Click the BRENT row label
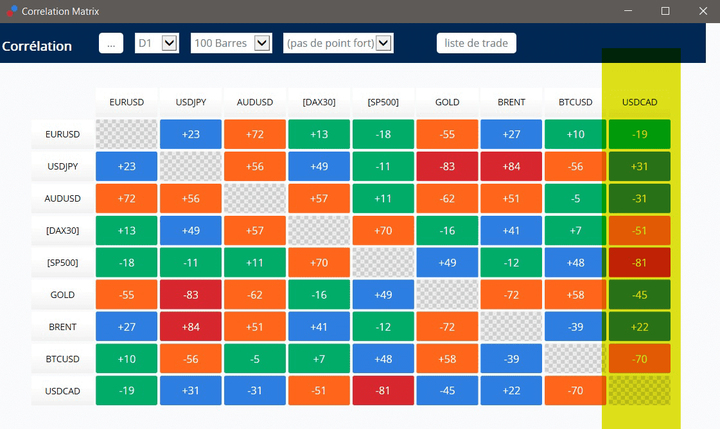Screen dimensions: 720x429 62,327
